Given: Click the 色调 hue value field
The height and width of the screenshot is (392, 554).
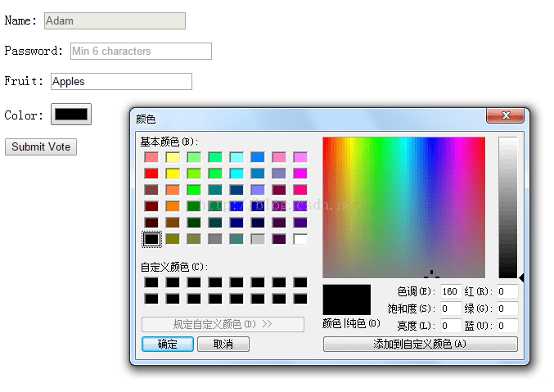Looking at the screenshot, I should 451,291.
